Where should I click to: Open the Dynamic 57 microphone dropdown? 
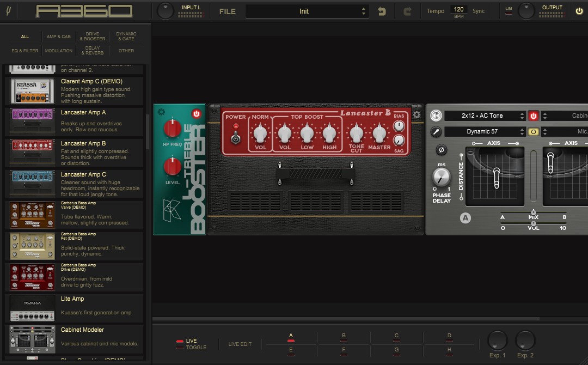pyautogui.click(x=485, y=132)
